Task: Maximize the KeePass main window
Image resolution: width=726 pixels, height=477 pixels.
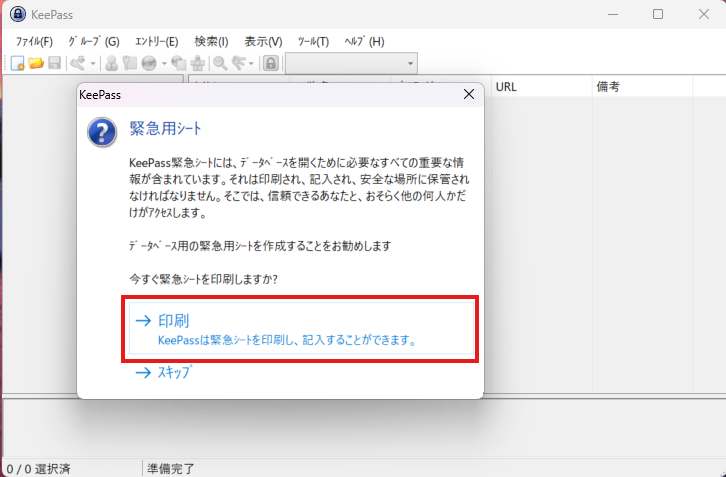Action: pos(658,14)
